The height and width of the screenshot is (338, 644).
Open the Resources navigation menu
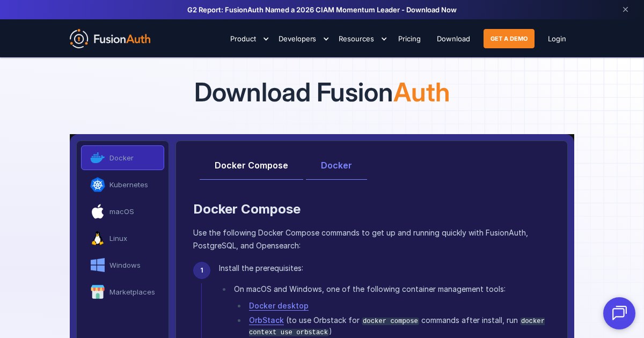click(356, 39)
